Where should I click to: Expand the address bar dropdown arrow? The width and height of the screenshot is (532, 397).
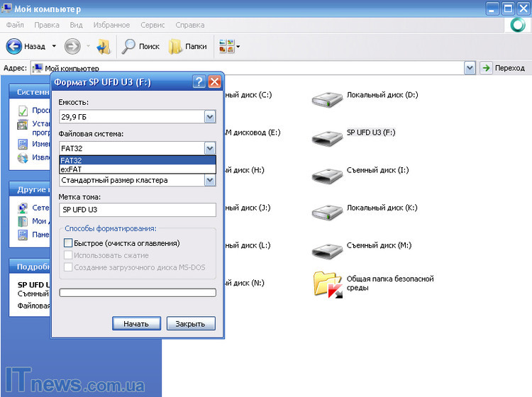[470, 68]
